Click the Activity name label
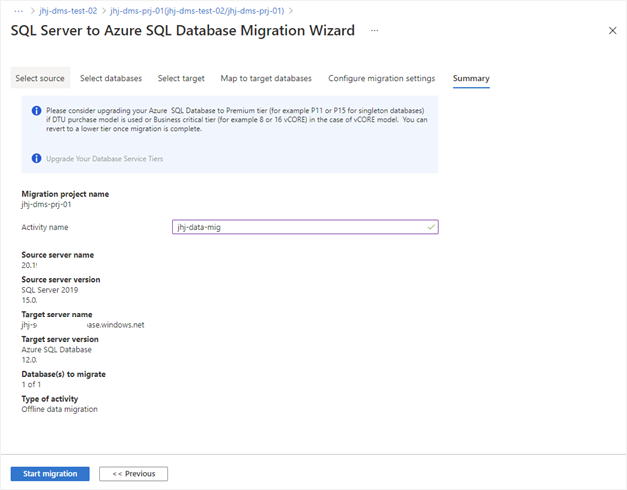Image resolution: width=627 pixels, height=490 pixels. [x=45, y=227]
